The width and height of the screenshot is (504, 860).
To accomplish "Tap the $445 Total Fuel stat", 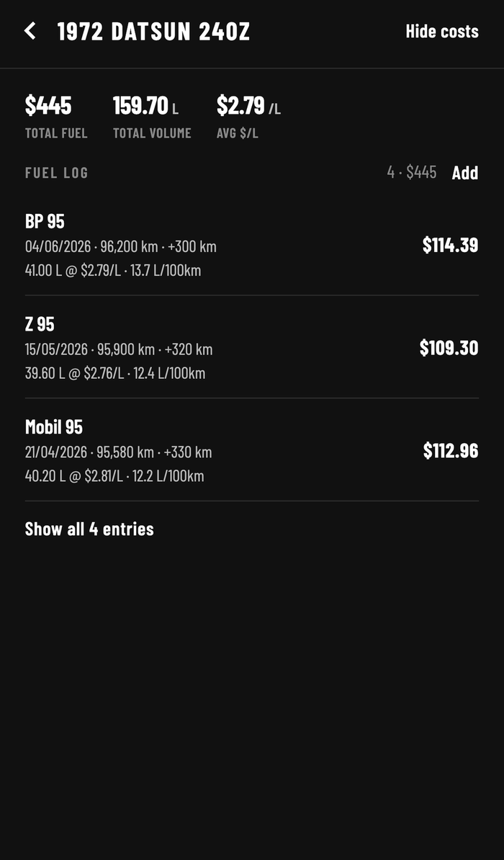I will (x=56, y=116).
